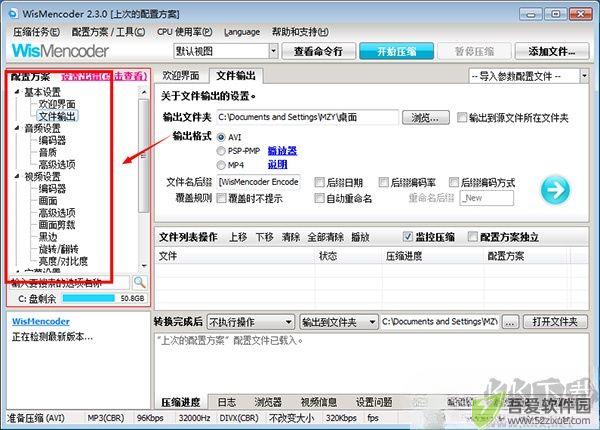The height and width of the screenshot is (430, 600).
Task: Click 上移 in file list operations
Action: tap(238, 237)
